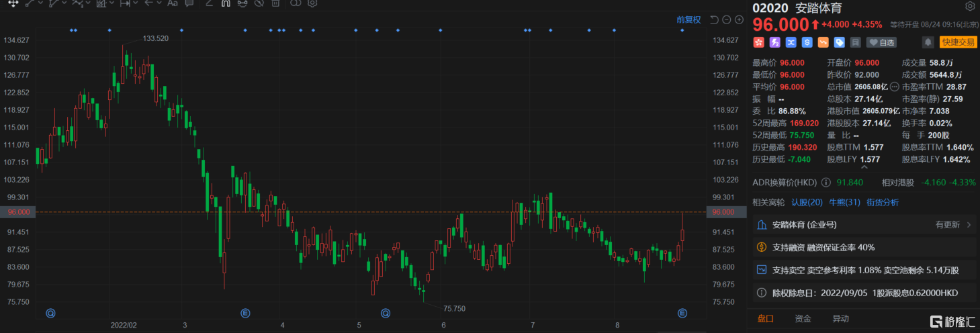Open 街货分析 analysis link
This screenshot has height=333, width=980.
point(882,202)
